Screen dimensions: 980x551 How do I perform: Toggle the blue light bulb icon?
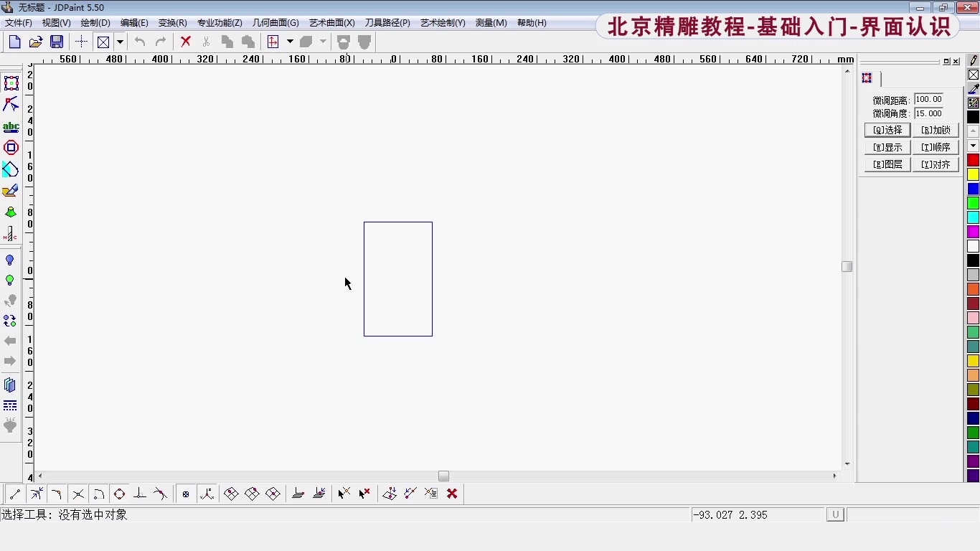click(10, 260)
